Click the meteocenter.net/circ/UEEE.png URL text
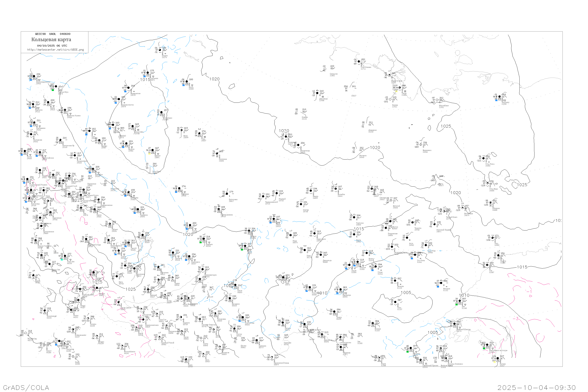Image resolution: width=588 pixels, height=392 pixels. click(x=55, y=50)
